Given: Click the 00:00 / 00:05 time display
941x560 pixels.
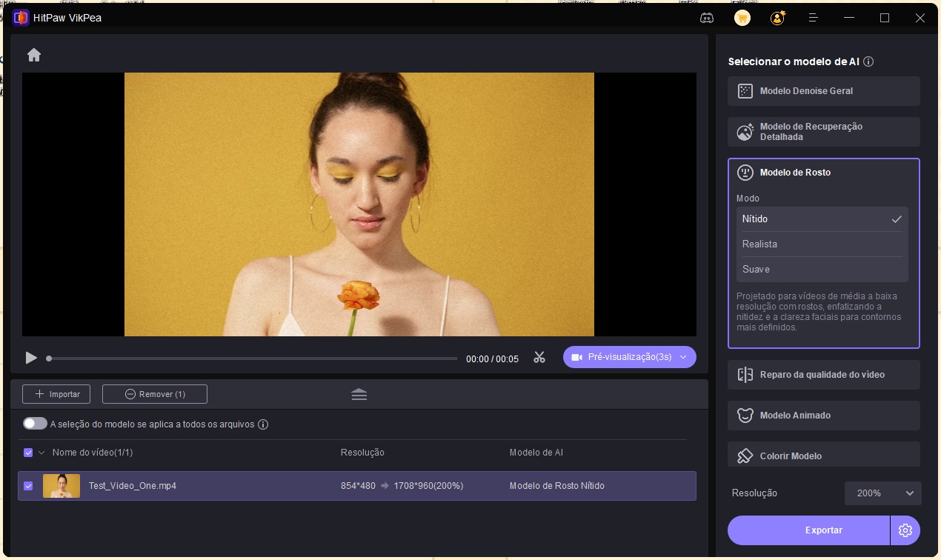Looking at the screenshot, I should point(492,359).
